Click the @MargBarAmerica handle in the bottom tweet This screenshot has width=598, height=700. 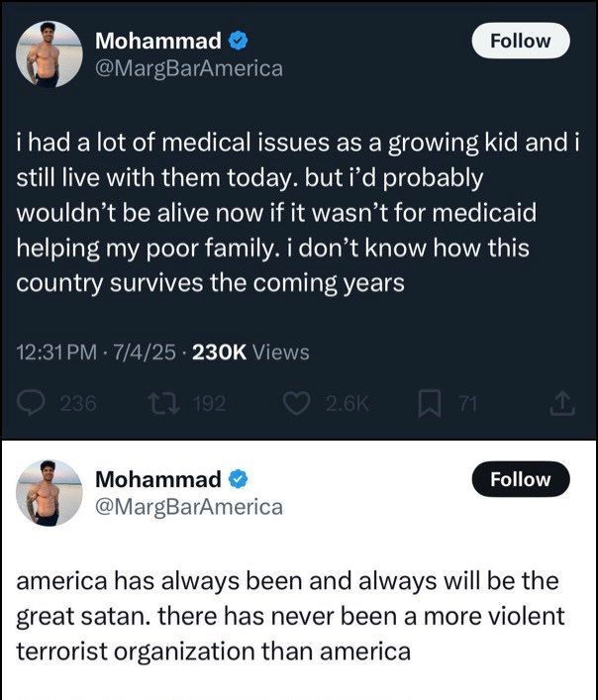188,506
